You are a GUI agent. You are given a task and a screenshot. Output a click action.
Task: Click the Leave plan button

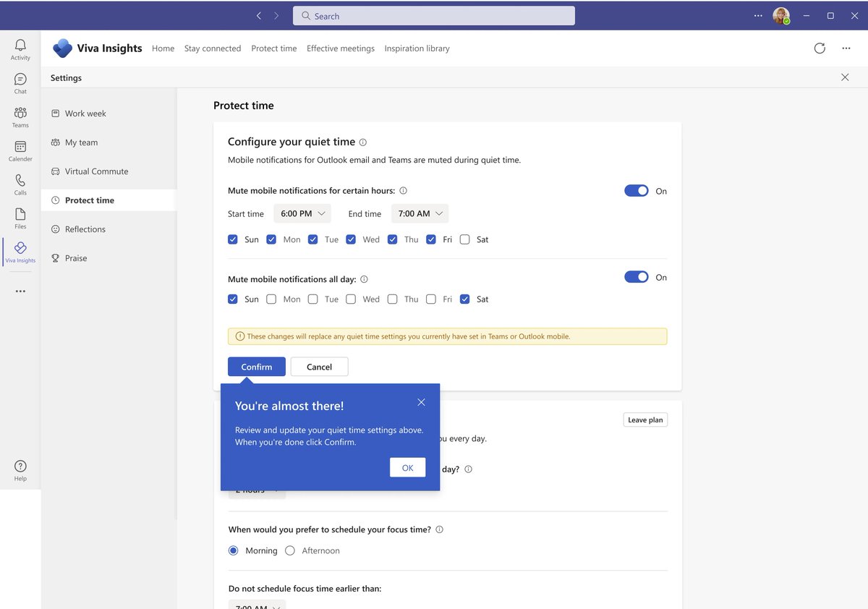tap(645, 420)
